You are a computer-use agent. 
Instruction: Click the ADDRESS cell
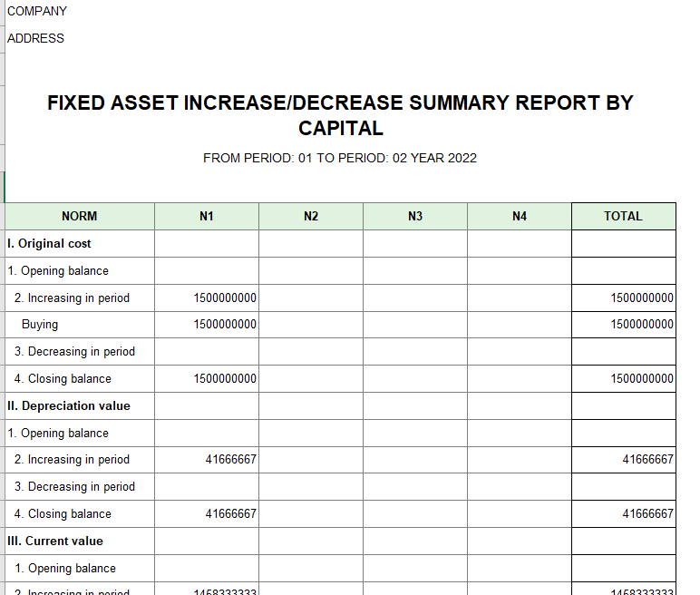pos(36,39)
